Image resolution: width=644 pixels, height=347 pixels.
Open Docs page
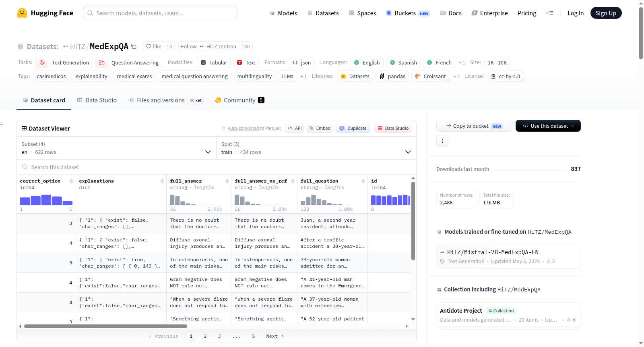[x=450, y=13]
